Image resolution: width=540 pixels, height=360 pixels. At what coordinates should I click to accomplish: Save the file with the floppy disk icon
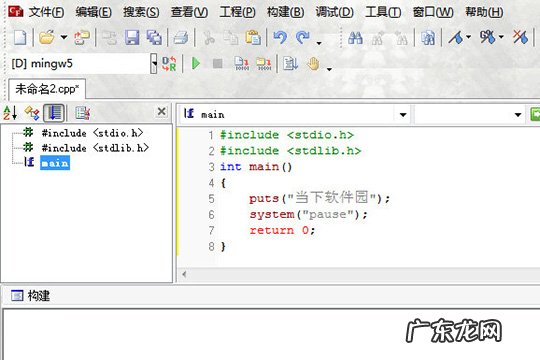[x=132, y=37]
